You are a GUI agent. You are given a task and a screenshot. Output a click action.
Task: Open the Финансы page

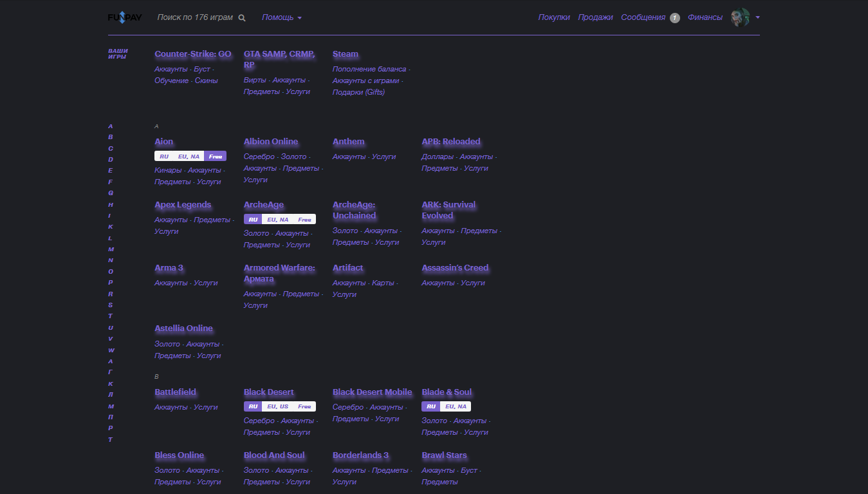(x=705, y=17)
